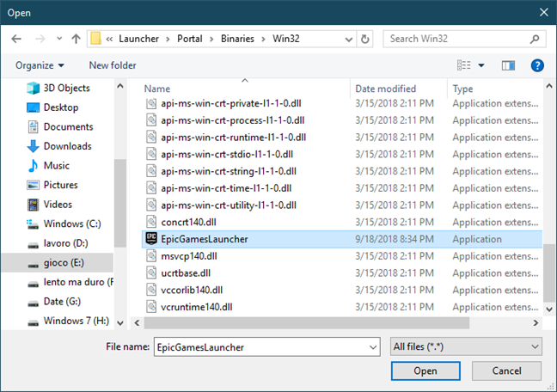The image size is (557, 392).
Task: Click the search magnifier icon
Action: coord(535,39)
